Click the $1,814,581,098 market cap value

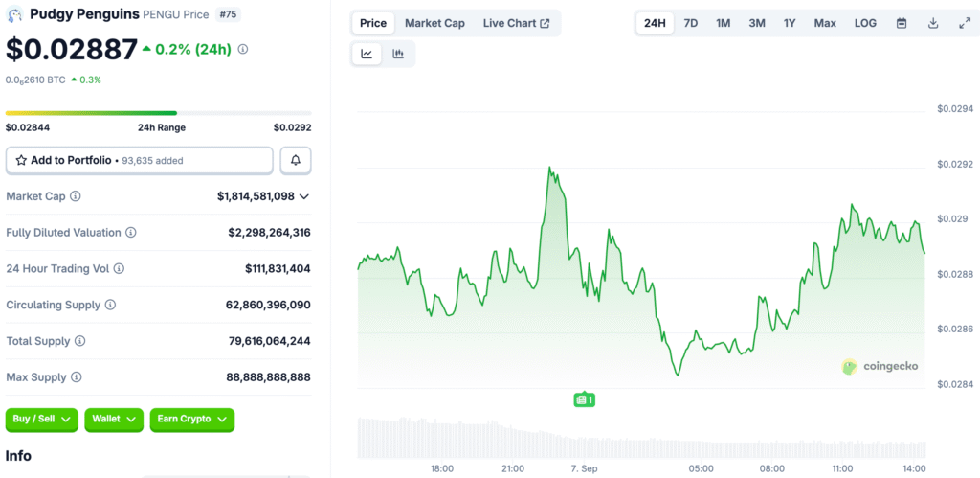coord(256,196)
